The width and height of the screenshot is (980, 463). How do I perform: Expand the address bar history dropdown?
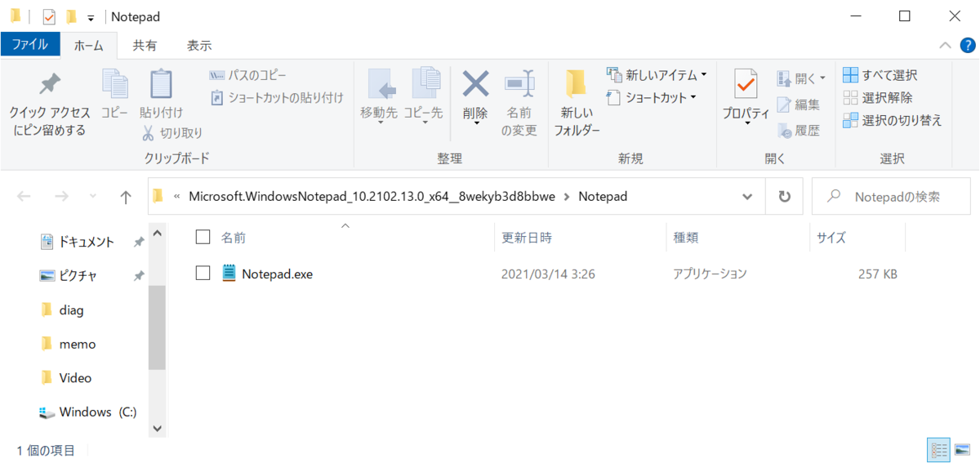(747, 197)
